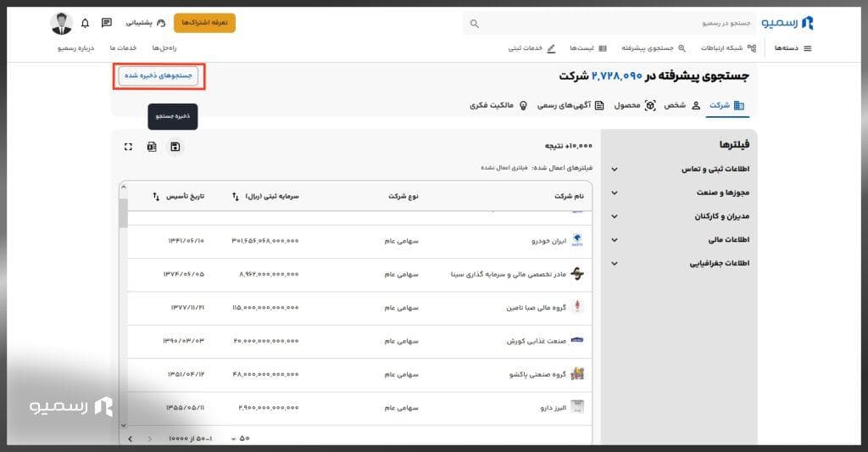868x452 pixels.
Task: Open the البرز دارو row
Action: 359,408
